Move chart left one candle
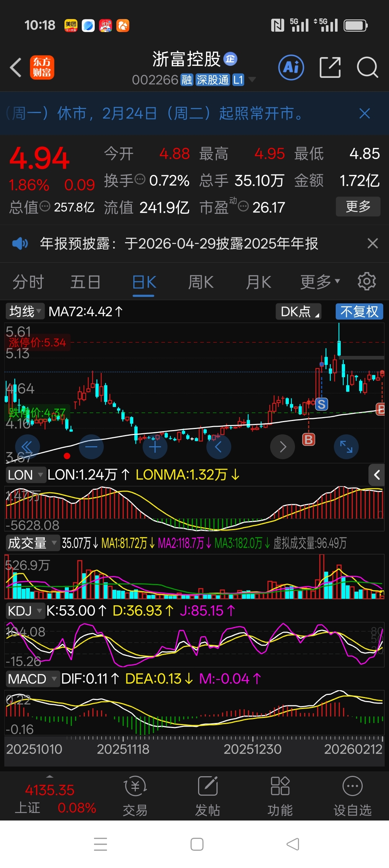Screen dimensions: 389x868 [219, 447]
